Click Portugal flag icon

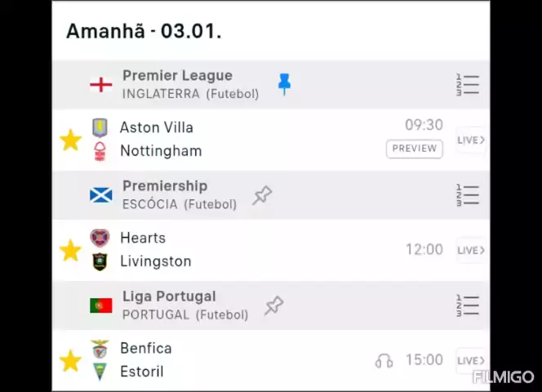point(100,305)
